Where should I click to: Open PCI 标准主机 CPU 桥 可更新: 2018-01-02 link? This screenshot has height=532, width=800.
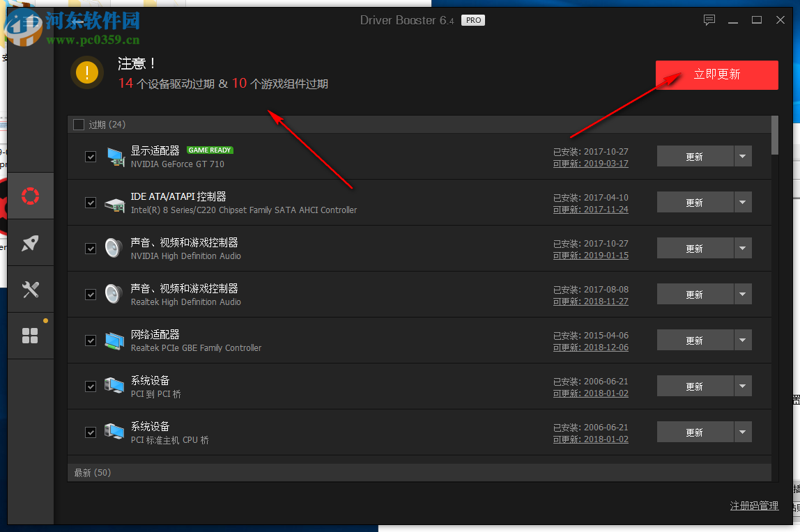(x=591, y=439)
